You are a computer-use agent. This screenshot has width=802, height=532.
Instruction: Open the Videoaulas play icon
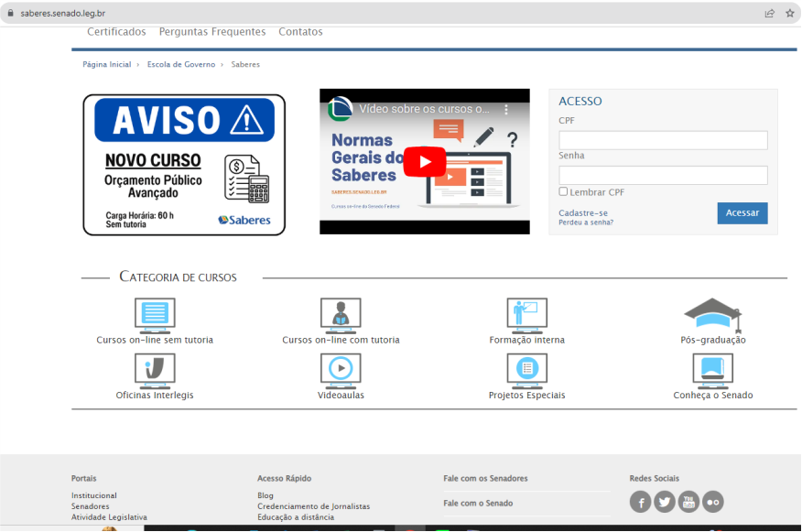341,370
